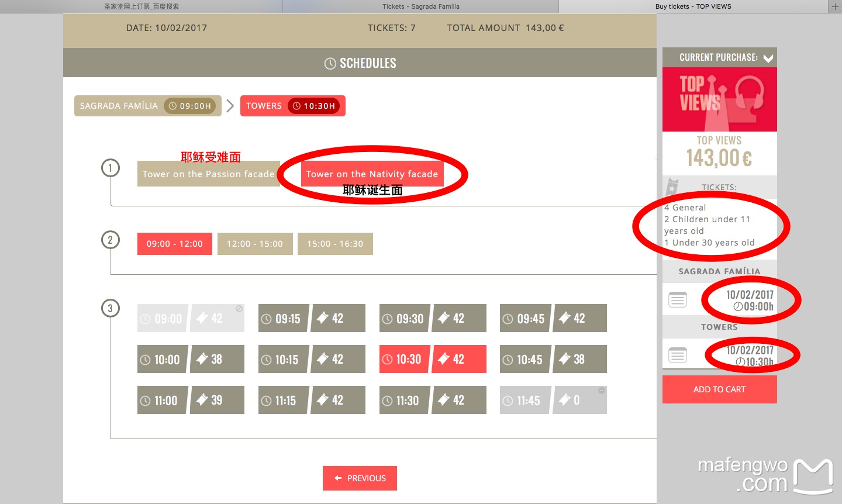This screenshot has width=842, height=504.
Task: Click the Sagrada Família schedule list icon
Action: click(678, 300)
